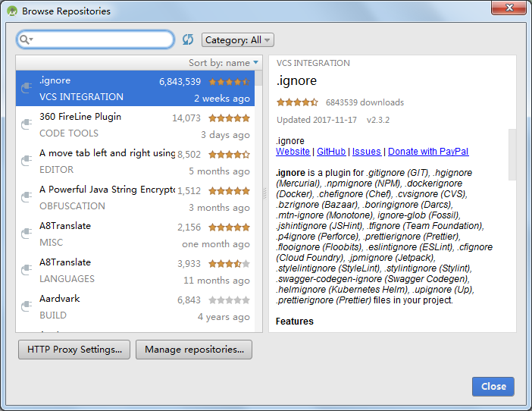Close the Browse Repositories window with X
This screenshot has height=411, width=532.
coord(509,8)
